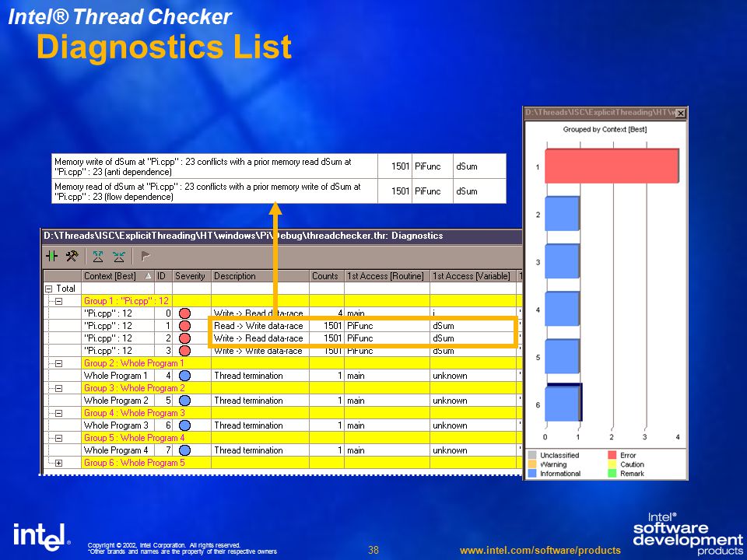Collapse Group 3 : Whole Program 2
The width and height of the screenshot is (747, 560).
coord(58,388)
